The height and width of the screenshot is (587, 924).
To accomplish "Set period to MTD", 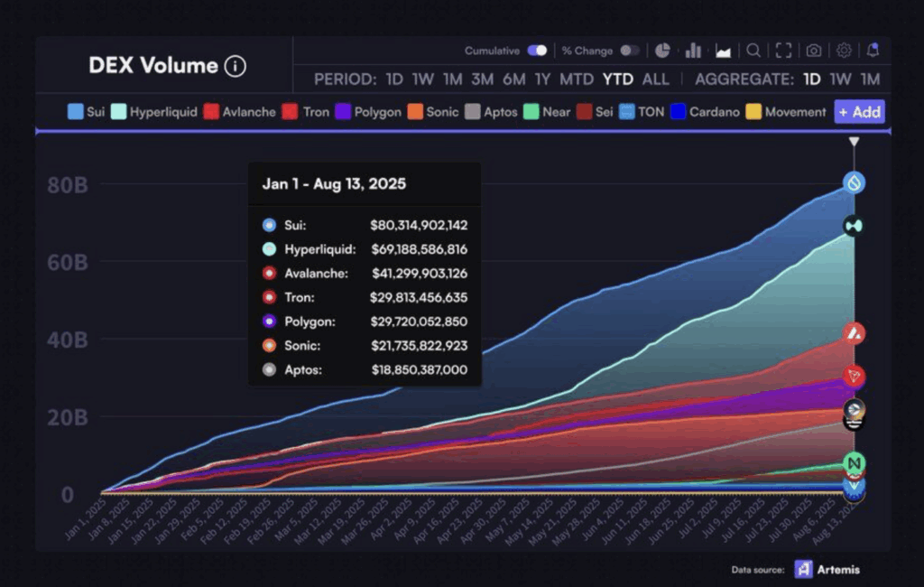I will point(577,79).
